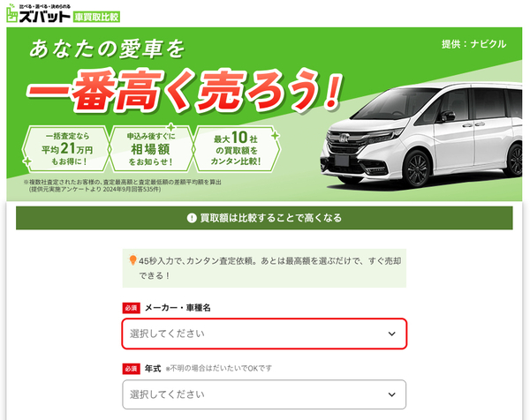Click 必須 badge beside 年式
The height and width of the screenshot is (420, 530).
[131, 369]
